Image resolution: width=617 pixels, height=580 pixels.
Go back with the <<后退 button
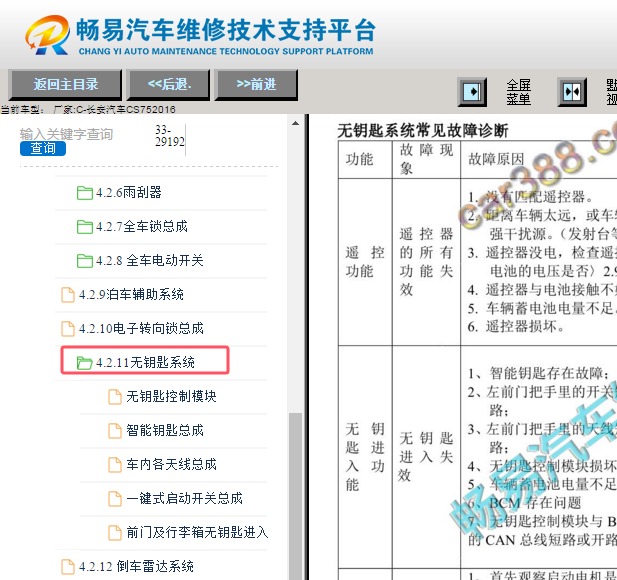168,84
